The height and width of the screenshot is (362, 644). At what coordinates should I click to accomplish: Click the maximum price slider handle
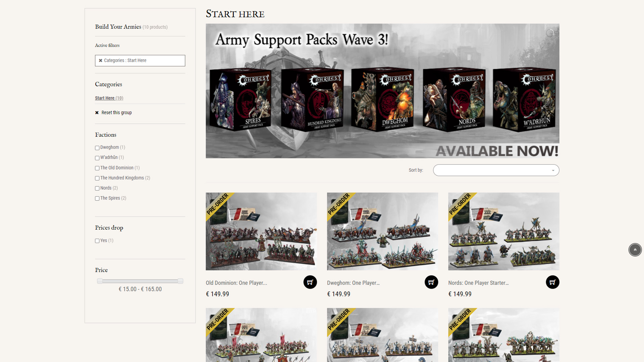180,281
